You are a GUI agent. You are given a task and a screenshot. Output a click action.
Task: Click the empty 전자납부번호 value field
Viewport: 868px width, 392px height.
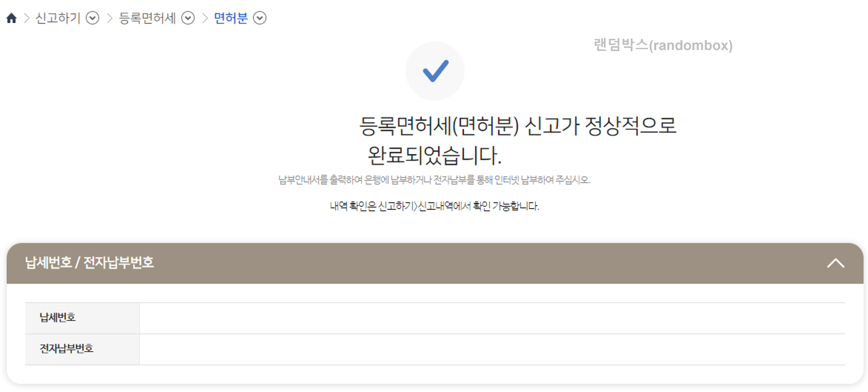[x=472, y=348]
